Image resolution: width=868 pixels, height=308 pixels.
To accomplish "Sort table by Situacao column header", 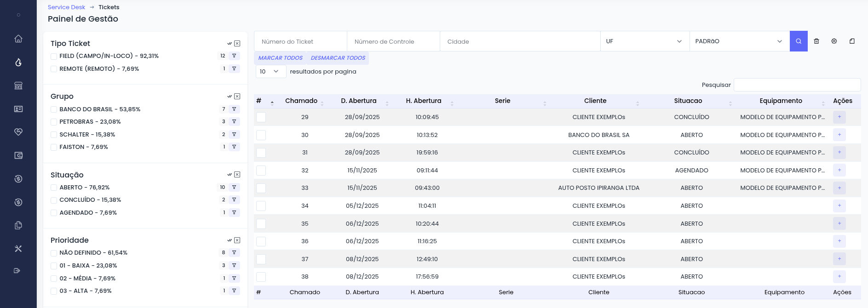I will pyautogui.click(x=688, y=101).
